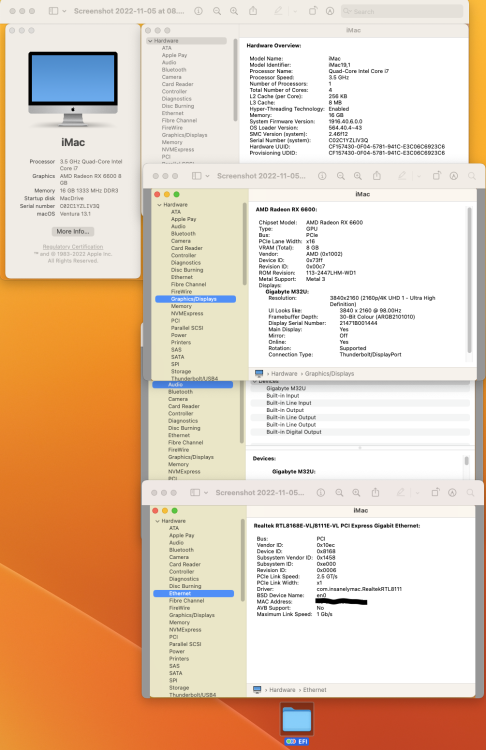Collapse Hardware tree in Hardware Overview window
Viewport: 486px width, 750px height.
pos(150,41)
